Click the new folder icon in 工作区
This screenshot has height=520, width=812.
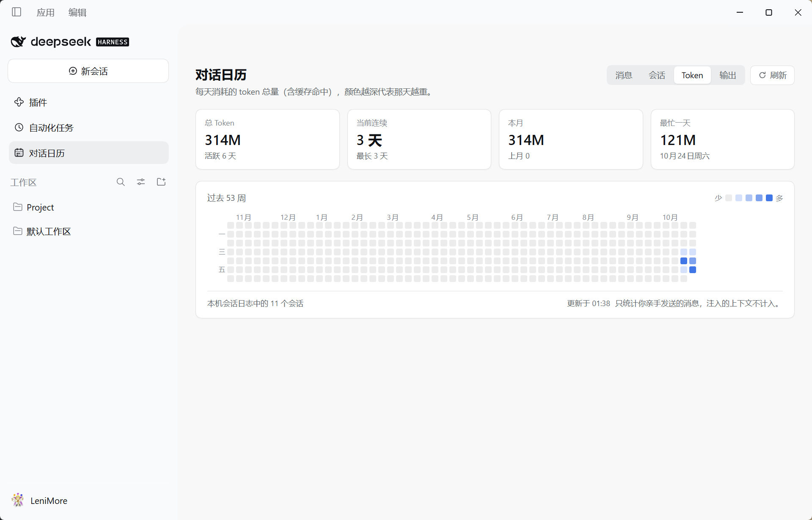tap(161, 182)
